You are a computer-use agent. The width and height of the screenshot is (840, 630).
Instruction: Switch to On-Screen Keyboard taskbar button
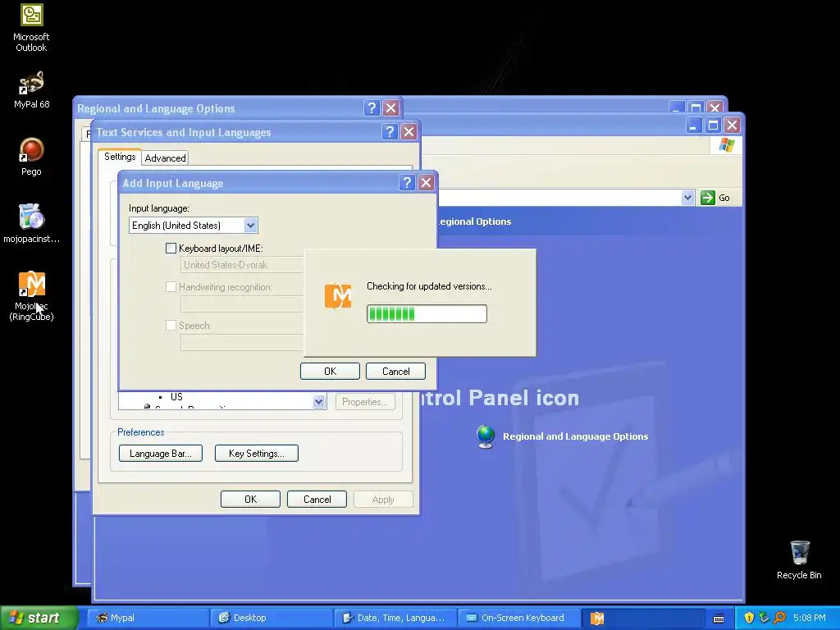click(x=518, y=618)
